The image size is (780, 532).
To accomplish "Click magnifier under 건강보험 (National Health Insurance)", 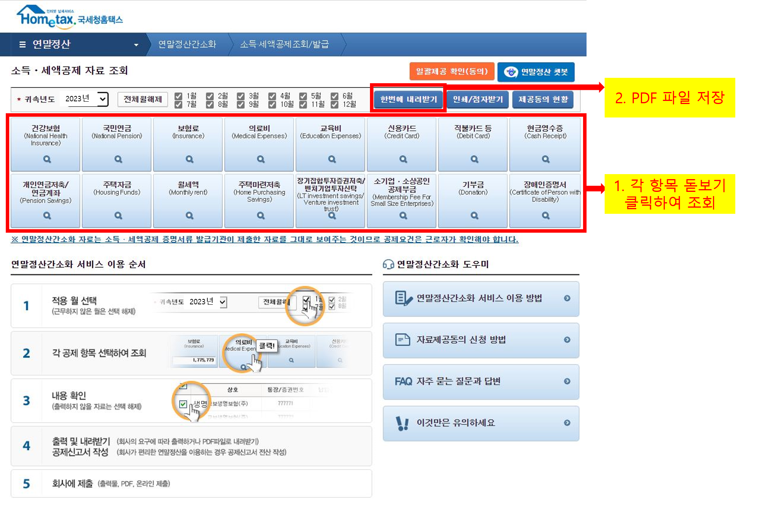I will click(47, 159).
